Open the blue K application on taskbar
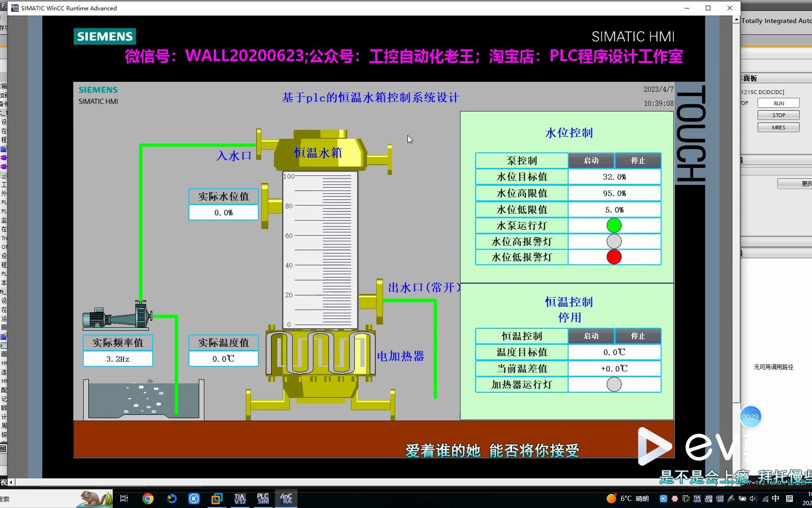The height and width of the screenshot is (508, 812). (194, 499)
